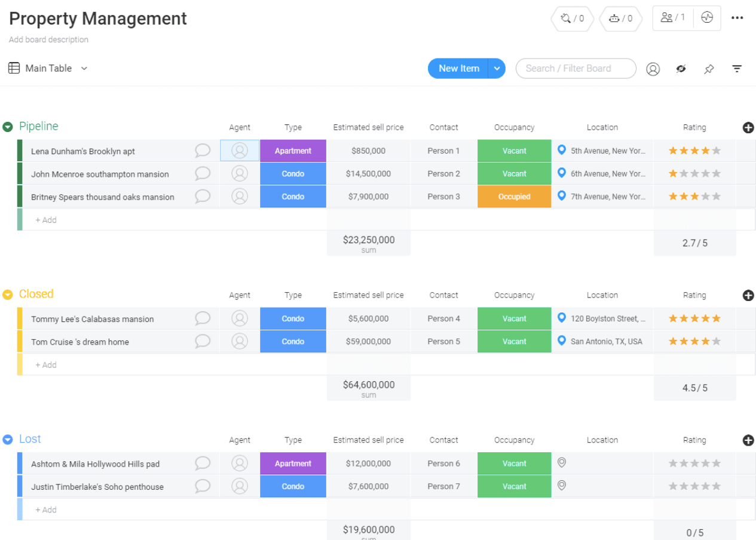Change Type Condo for Tom Cruise's home

pos(293,342)
